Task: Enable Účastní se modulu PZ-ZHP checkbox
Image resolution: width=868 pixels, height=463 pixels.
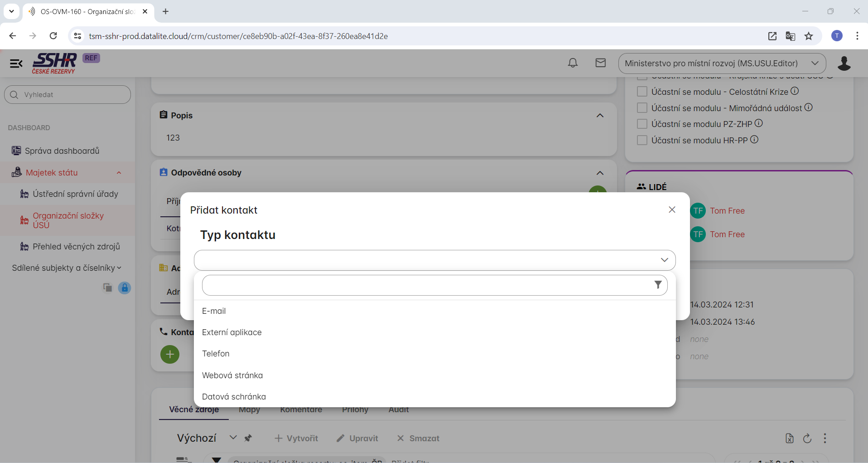Action: click(x=642, y=124)
